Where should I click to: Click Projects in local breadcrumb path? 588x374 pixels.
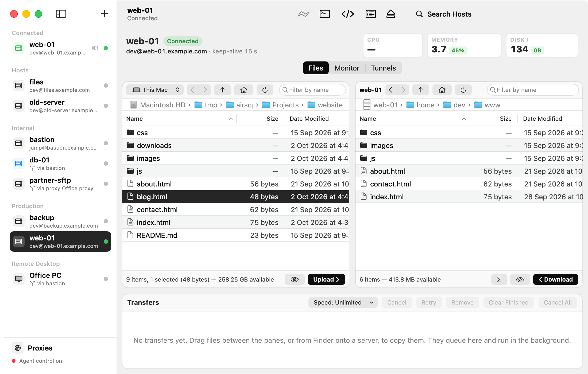[x=280, y=105]
